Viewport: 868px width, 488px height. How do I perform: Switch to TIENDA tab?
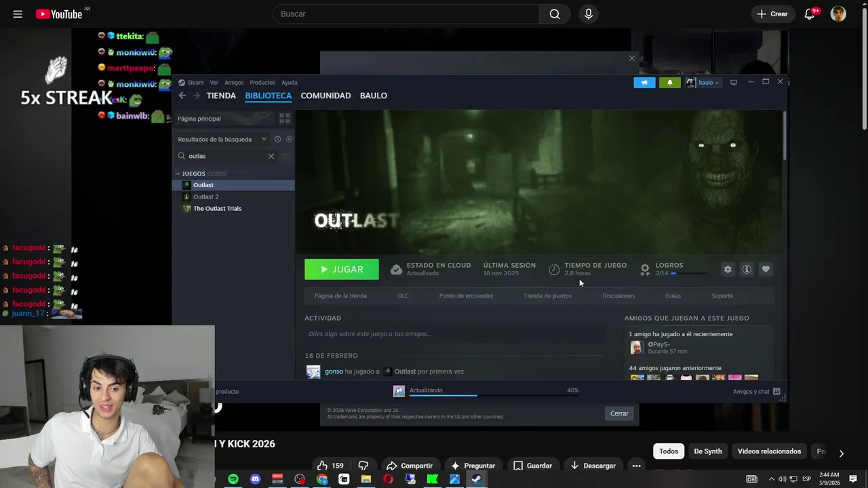pyautogui.click(x=221, y=96)
